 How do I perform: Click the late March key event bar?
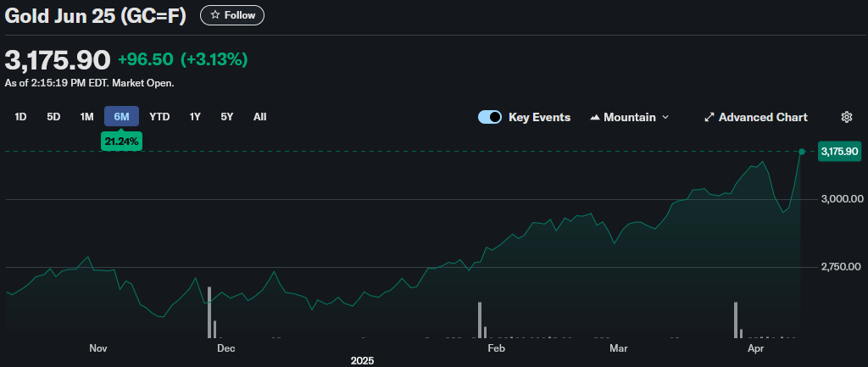(736, 314)
